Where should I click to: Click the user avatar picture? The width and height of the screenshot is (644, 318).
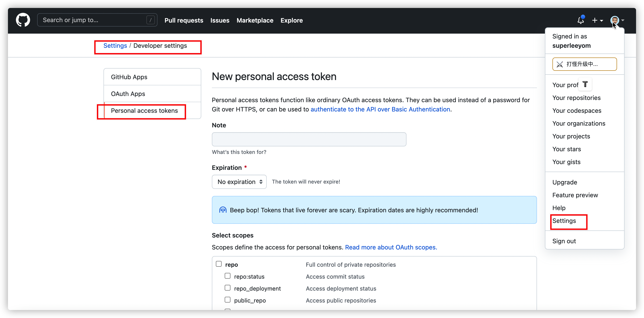tap(615, 20)
